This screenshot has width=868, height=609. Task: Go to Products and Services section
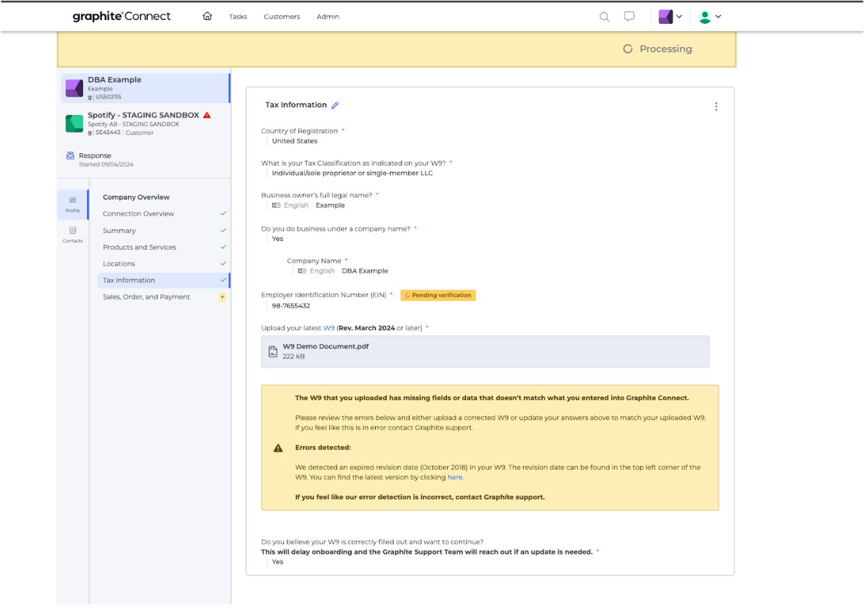139,247
